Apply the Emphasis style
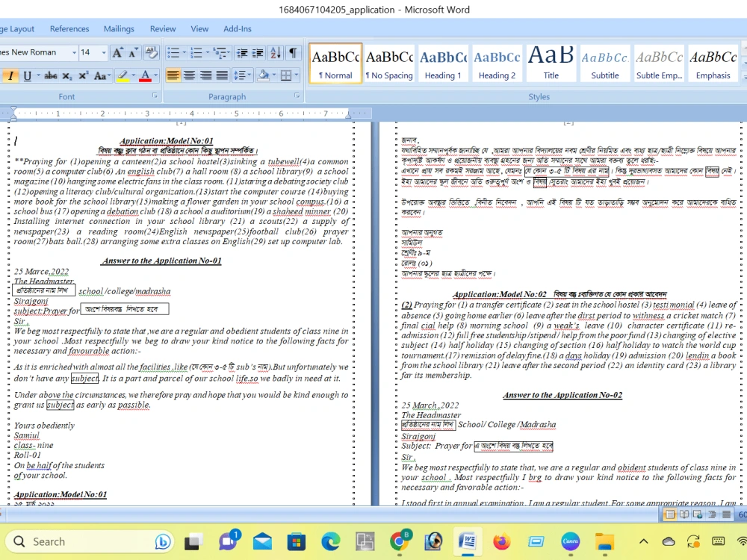The image size is (747, 560). (x=713, y=63)
